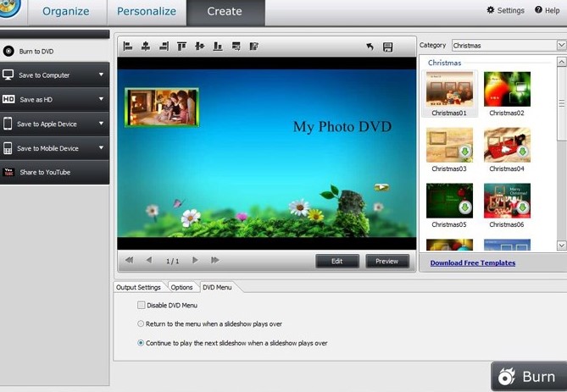Screen dimensions: 567x392
Task: Click the 1 / 1 page indicator
Action: [x=172, y=261]
